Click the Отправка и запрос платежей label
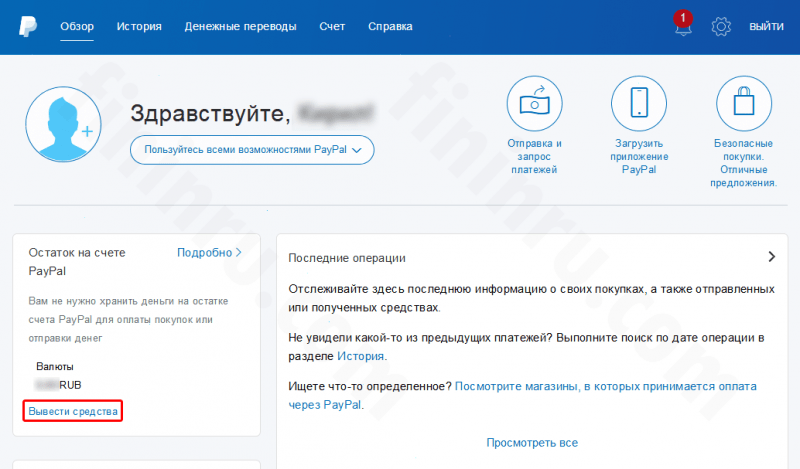The width and height of the screenshot is (800, 469). click(x=534, y=157)
